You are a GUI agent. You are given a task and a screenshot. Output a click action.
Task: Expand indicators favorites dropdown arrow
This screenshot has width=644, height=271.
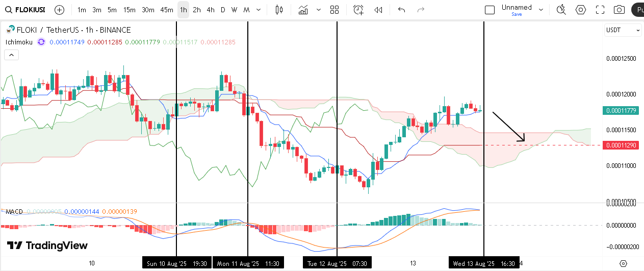pos(319,10)
